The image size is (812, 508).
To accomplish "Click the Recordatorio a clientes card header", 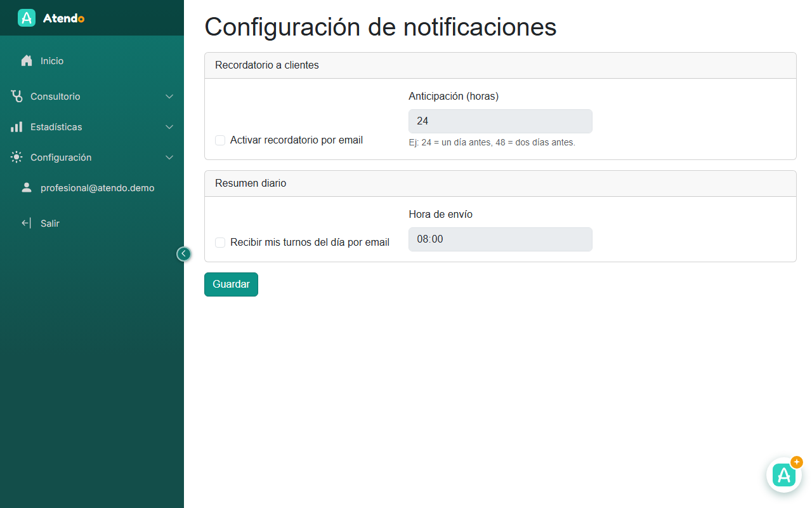I will (x=501, y=65).
